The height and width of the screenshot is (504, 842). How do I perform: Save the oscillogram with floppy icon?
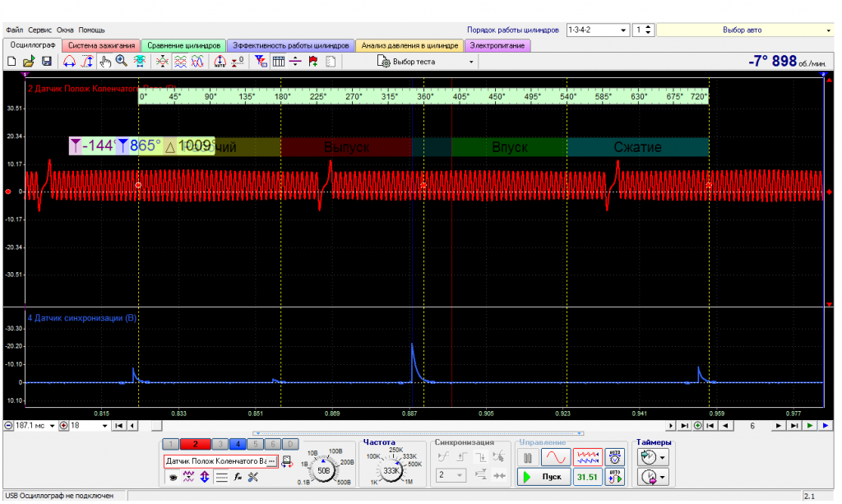[47, 61]
